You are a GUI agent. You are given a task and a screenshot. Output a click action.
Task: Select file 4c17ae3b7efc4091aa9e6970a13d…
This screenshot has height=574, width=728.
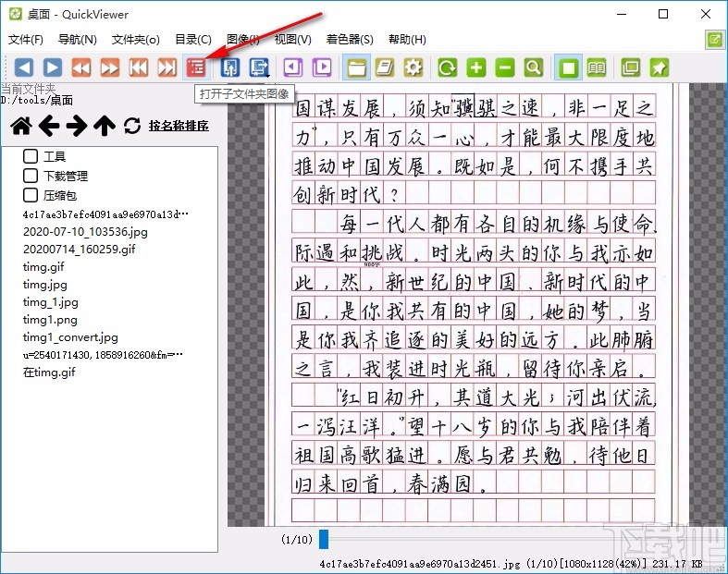click(x=105, y=214)
